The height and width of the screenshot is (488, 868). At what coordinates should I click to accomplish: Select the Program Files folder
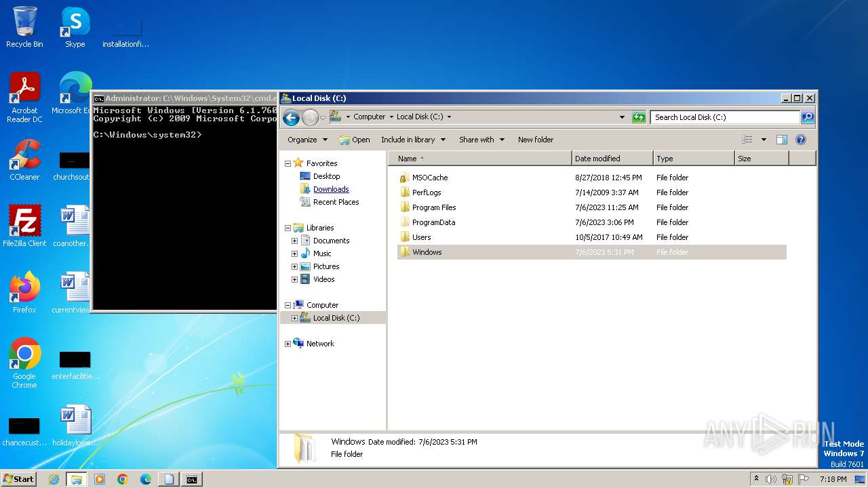434,207
